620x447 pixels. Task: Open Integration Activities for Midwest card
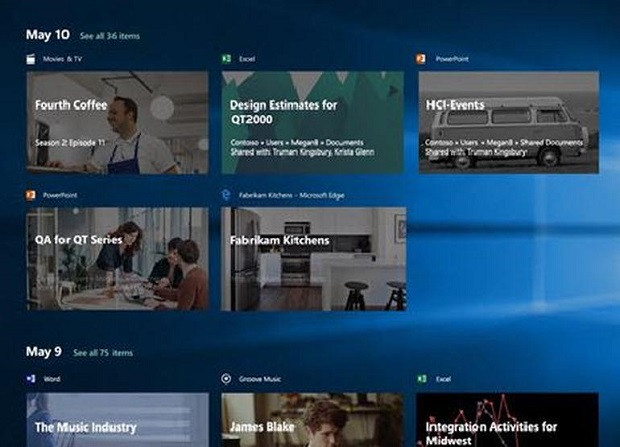coord(507,420)
